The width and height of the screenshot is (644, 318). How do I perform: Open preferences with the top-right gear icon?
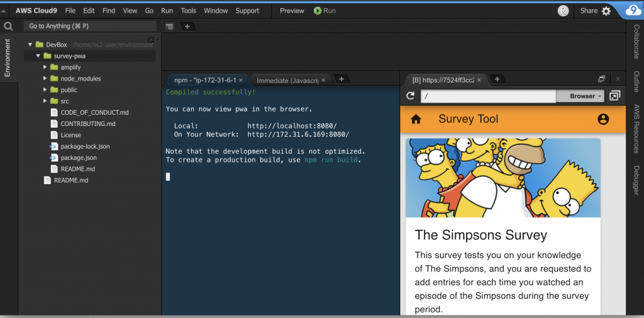[606, 11]
